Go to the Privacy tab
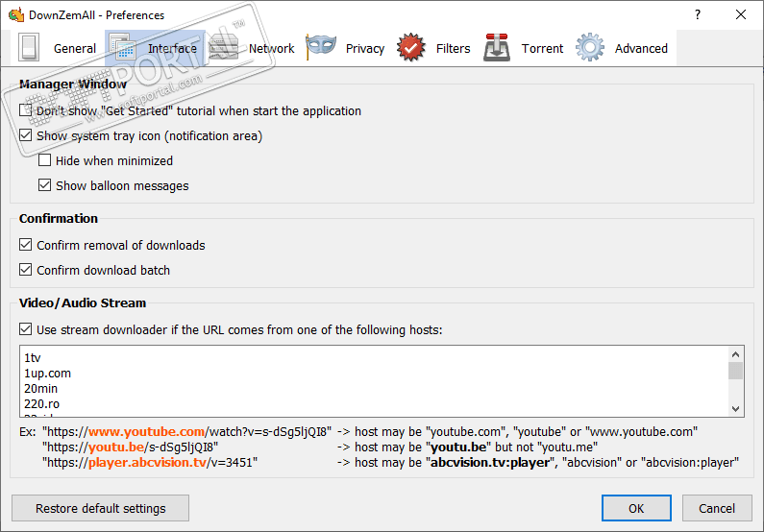 345,48
